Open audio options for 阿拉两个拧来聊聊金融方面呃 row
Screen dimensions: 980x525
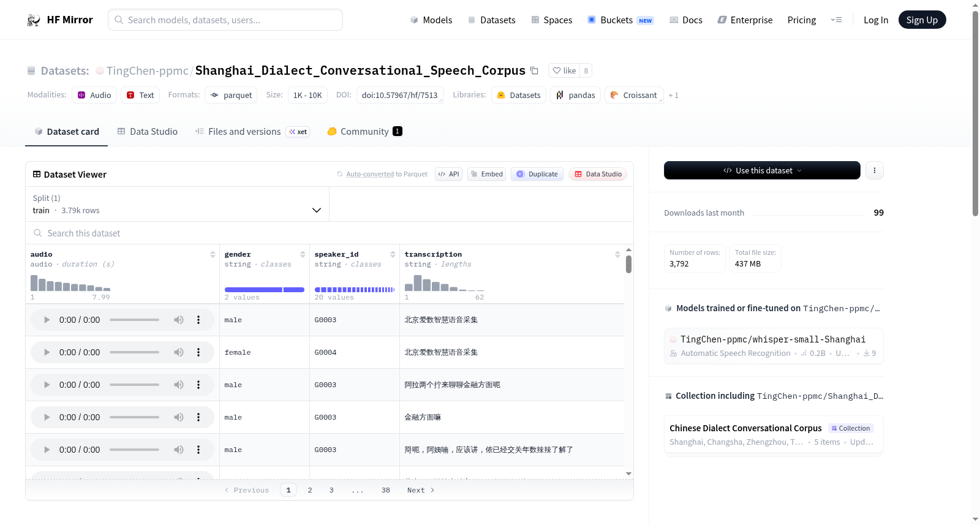pos(198,385)
